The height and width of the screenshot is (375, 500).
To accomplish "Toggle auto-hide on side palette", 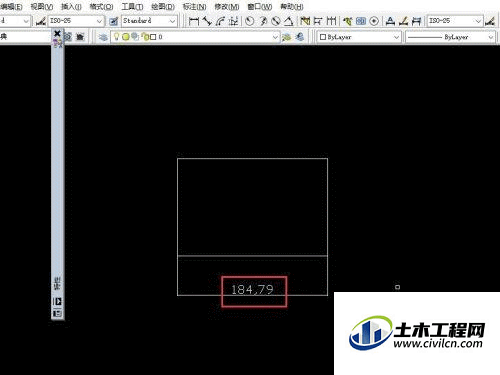I will [57, 301].
